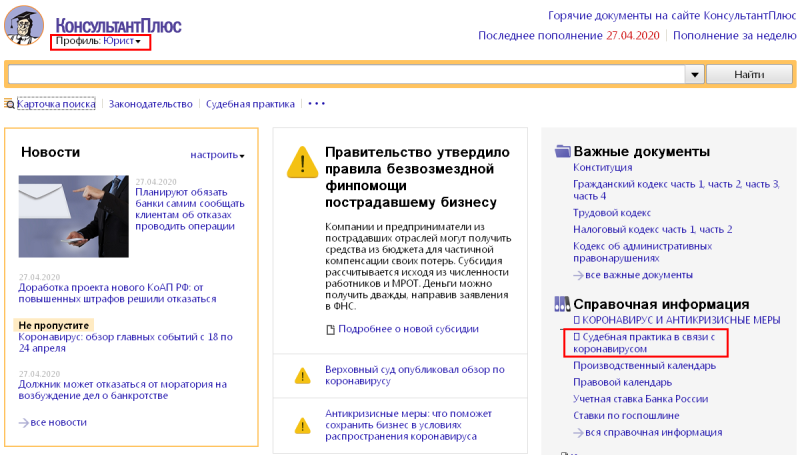The height and width of the screenshot is (455, 800).
Task: Open Гражданский кодекс часть 1, часть 2, часть 3, часть 4
Action: (x=676, y=190)
